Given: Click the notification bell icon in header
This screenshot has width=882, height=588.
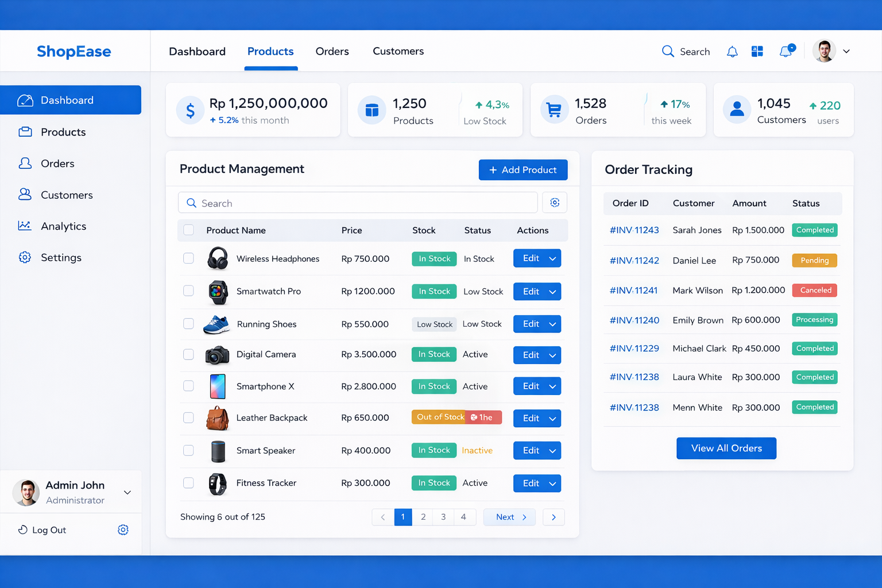Looking at the screenshot, I should (732, 52).
